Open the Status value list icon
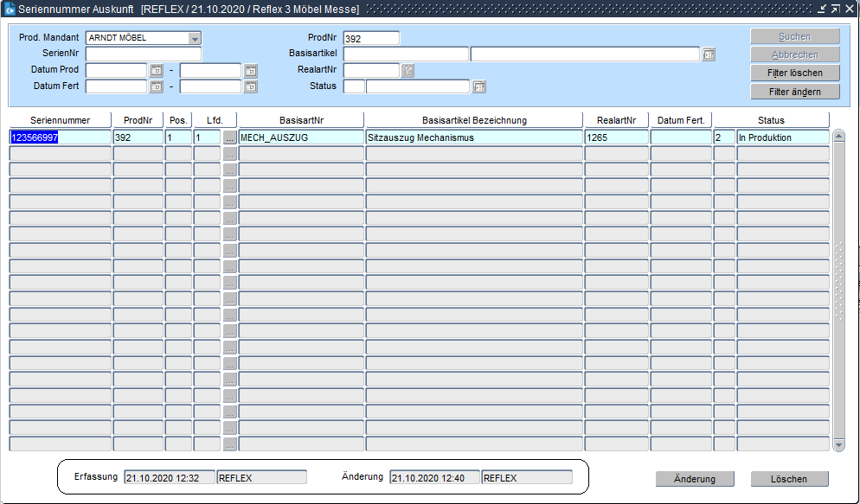 click(x=478, y=86)
